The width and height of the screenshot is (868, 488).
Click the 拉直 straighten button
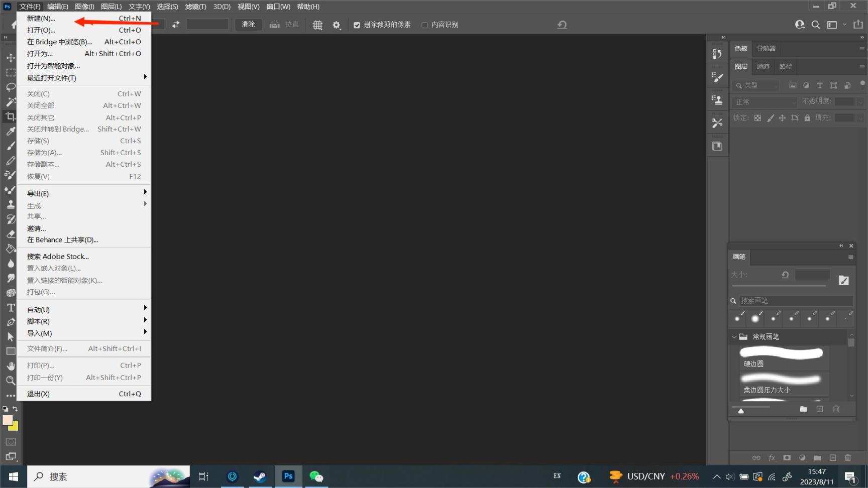pyautogui.click(x=284, y=24)
